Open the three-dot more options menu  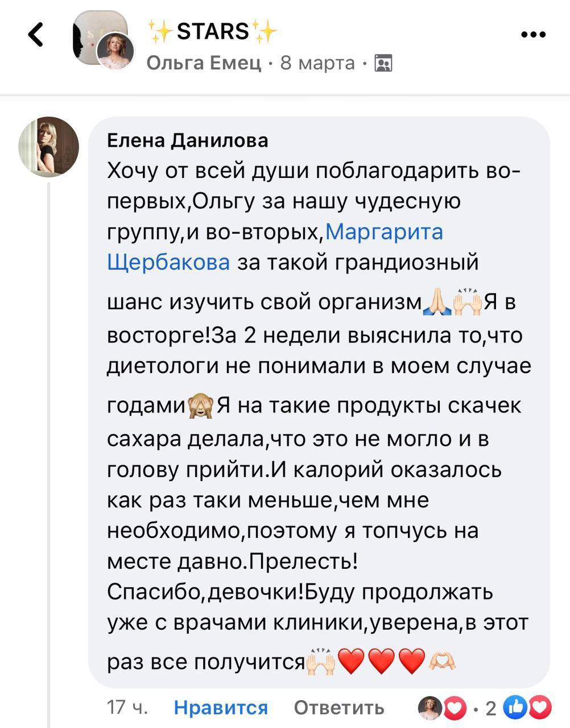coord(533,35)
